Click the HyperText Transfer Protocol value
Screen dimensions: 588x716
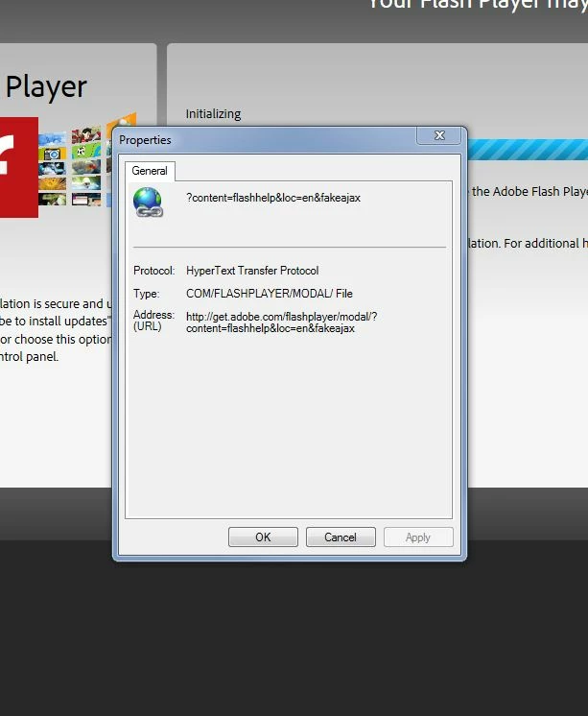coord(252,271)
